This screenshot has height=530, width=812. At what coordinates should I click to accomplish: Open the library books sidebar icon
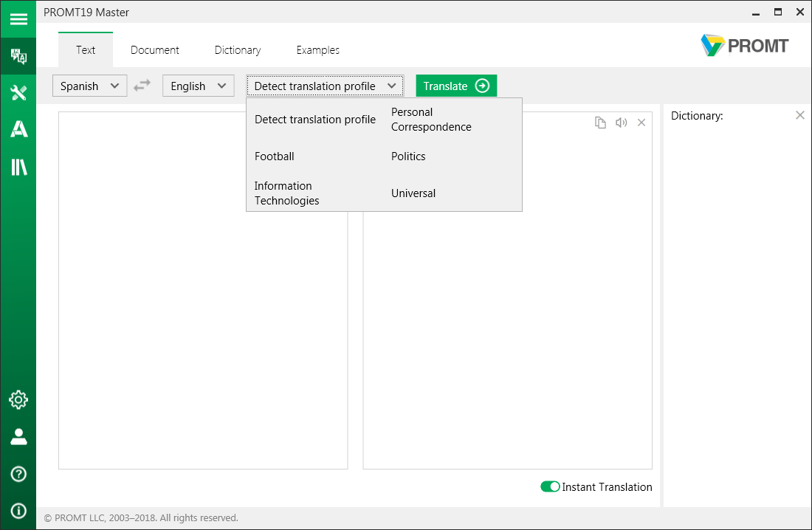[x=18, y=167]
